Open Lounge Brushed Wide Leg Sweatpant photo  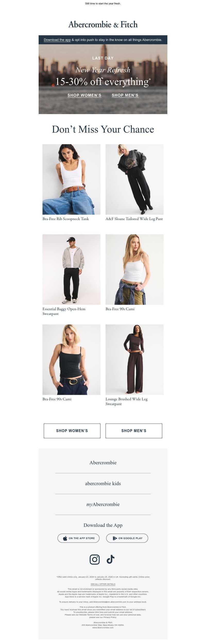(134, 359)
